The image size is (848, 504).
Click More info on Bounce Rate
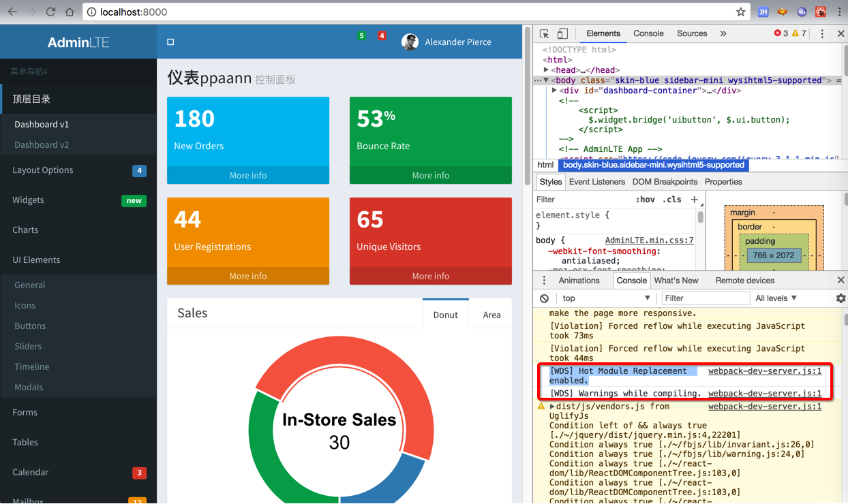coord(431,175)
